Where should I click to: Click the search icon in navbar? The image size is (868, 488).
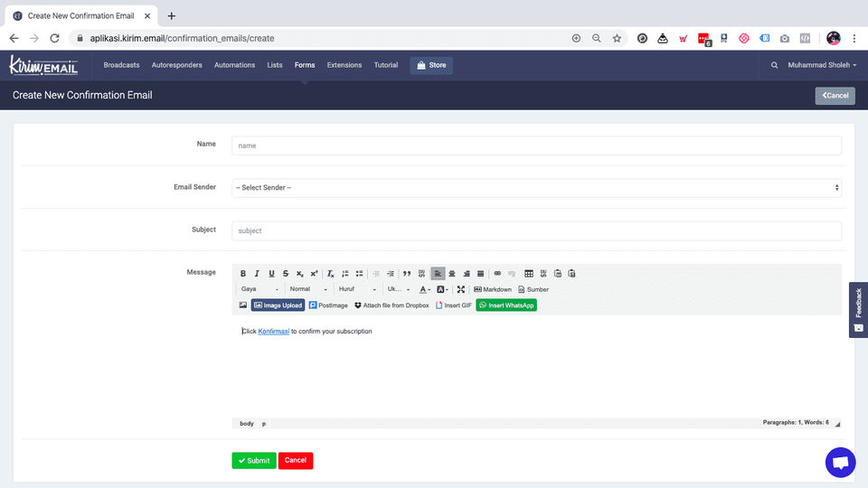[774, 65]
